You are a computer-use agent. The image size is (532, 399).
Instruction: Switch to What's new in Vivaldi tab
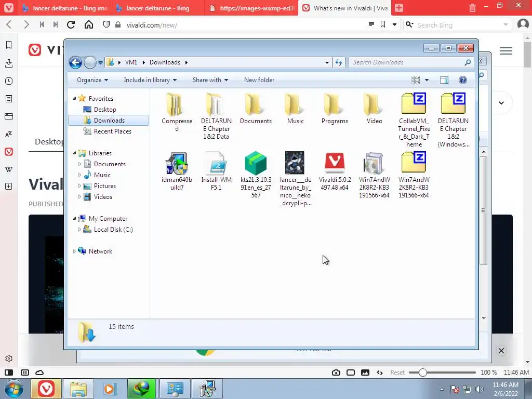tap(345, 8)
